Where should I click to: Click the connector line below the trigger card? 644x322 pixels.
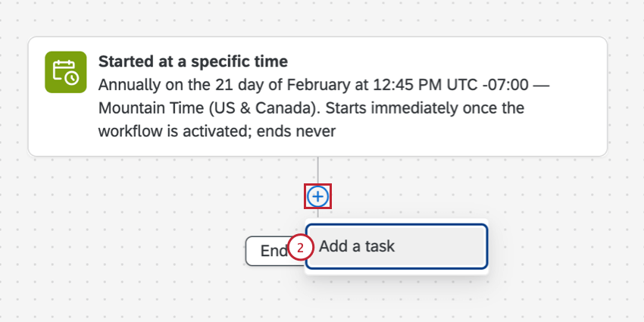(x=318, y=170)
